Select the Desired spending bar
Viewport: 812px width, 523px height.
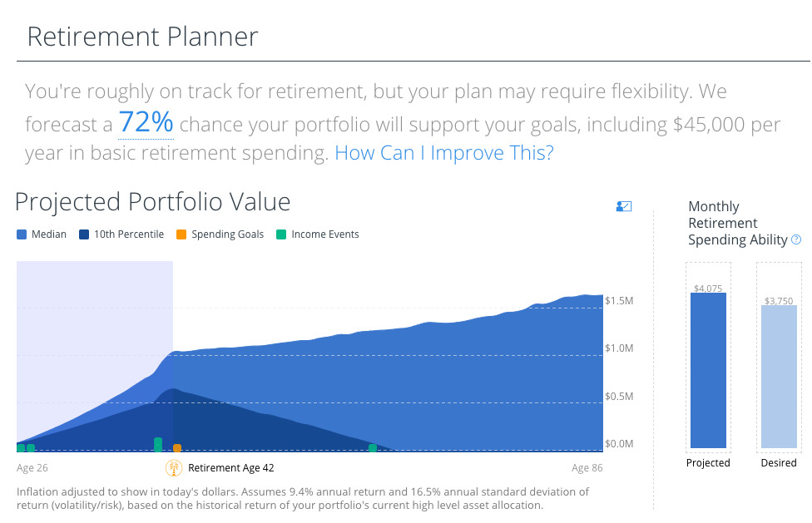(779, 377)
